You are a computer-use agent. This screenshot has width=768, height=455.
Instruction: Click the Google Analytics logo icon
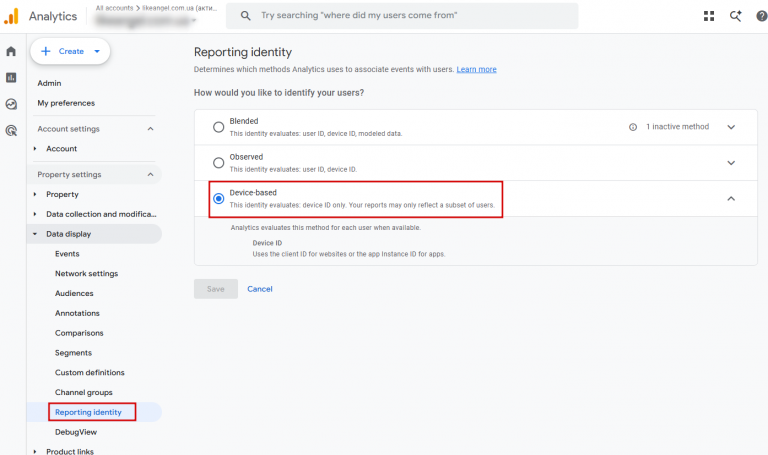11,16
